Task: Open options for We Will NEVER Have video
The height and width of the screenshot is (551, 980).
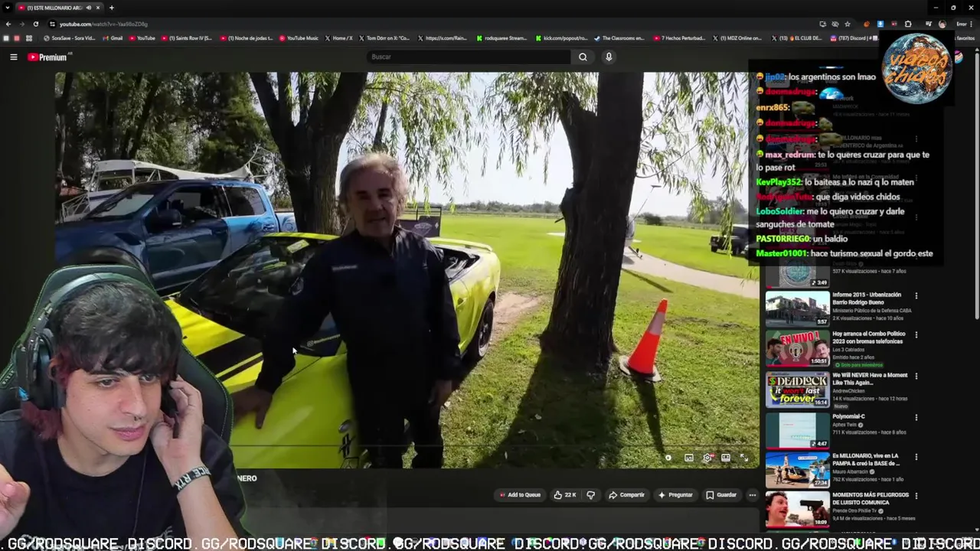Action: click(916, 377)
